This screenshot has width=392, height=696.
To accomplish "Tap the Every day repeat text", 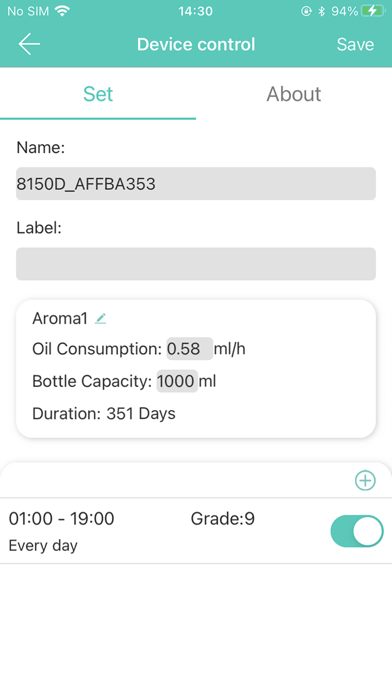I will 43,545.
